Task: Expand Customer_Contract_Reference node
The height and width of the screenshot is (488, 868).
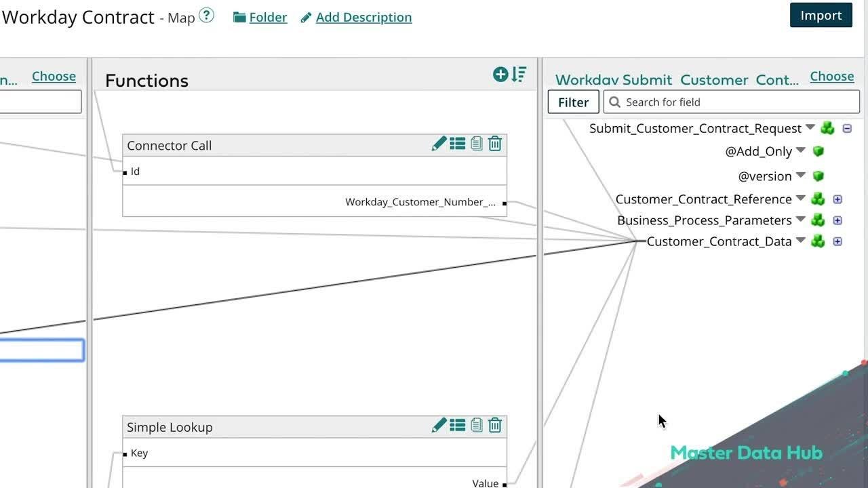Action: pyautogui.click(x=837, y=199)
